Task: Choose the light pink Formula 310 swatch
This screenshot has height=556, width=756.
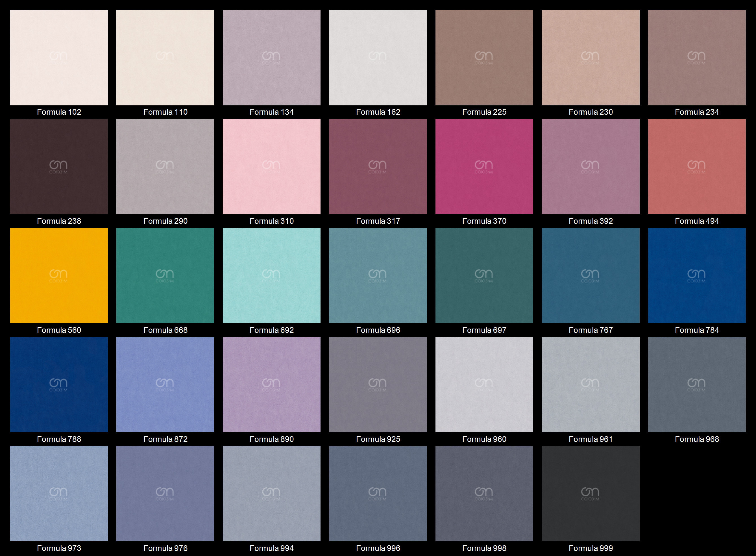Action: click(271, 167)
